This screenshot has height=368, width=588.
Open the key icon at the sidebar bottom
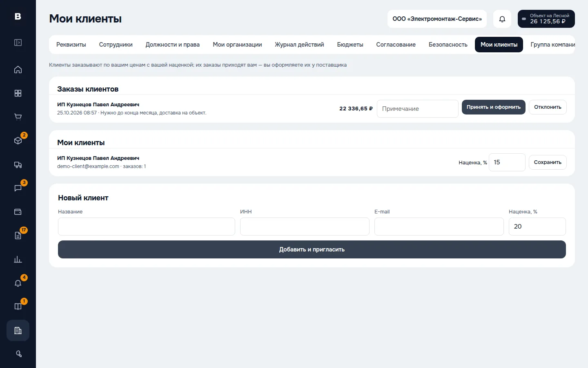tap(18, 354)
